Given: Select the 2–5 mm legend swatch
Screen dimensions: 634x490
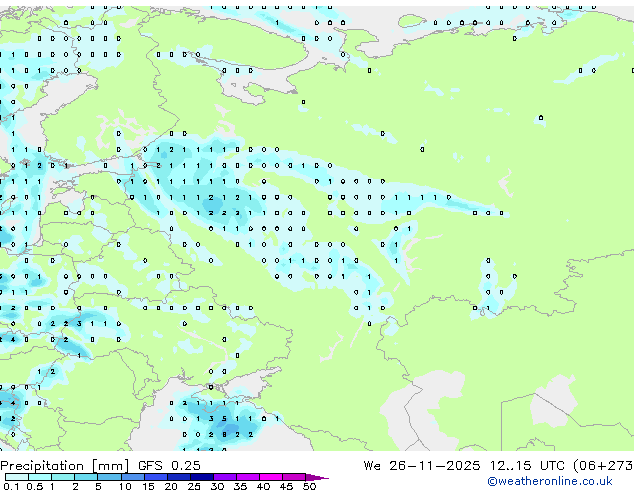Looking at the screenshot, I should click(x=86, y=477).
